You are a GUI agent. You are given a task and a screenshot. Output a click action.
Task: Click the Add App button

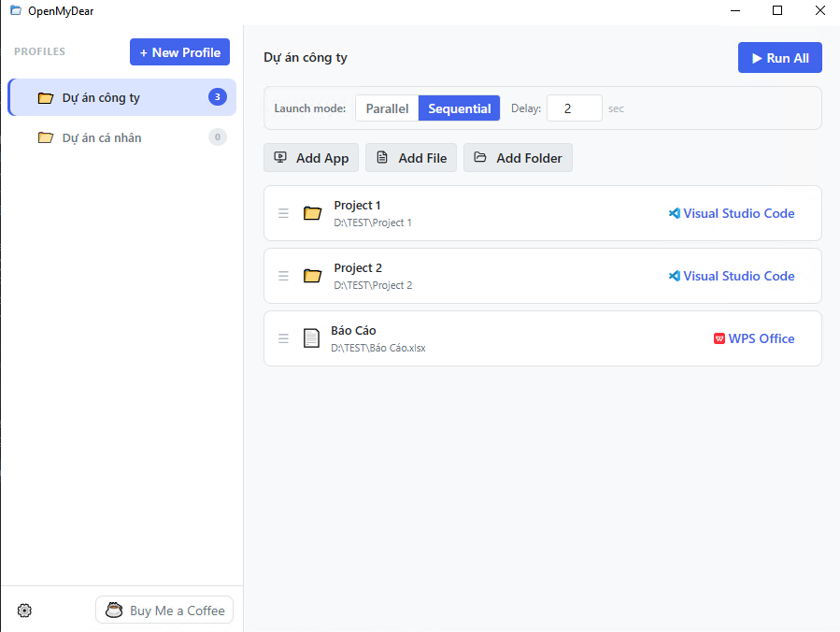point(311,158)
